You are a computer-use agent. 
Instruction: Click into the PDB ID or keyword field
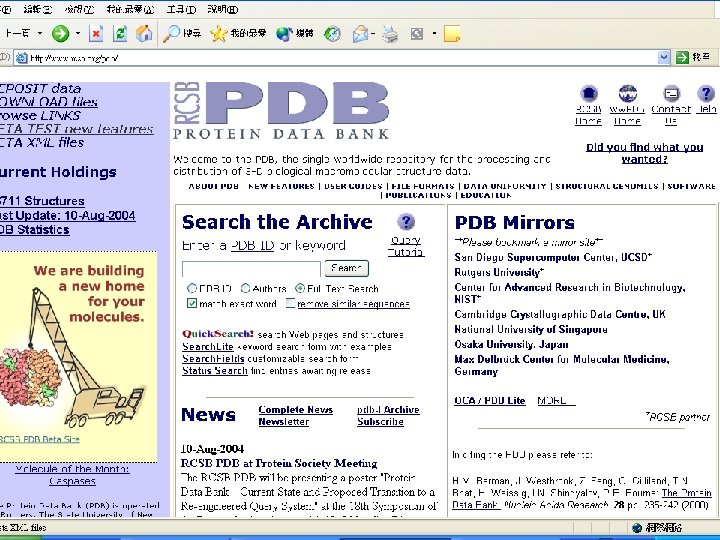coord(251,269)
